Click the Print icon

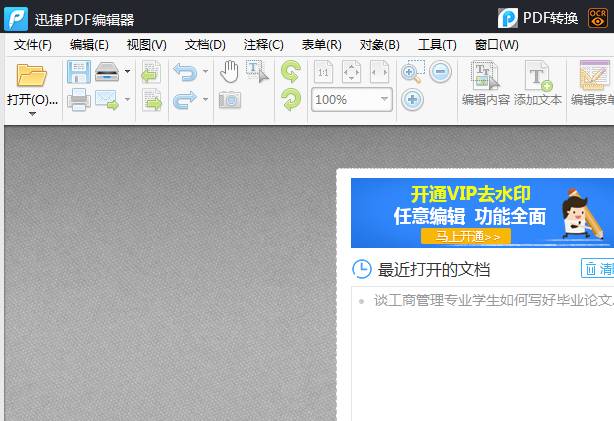tap(78, 100)
